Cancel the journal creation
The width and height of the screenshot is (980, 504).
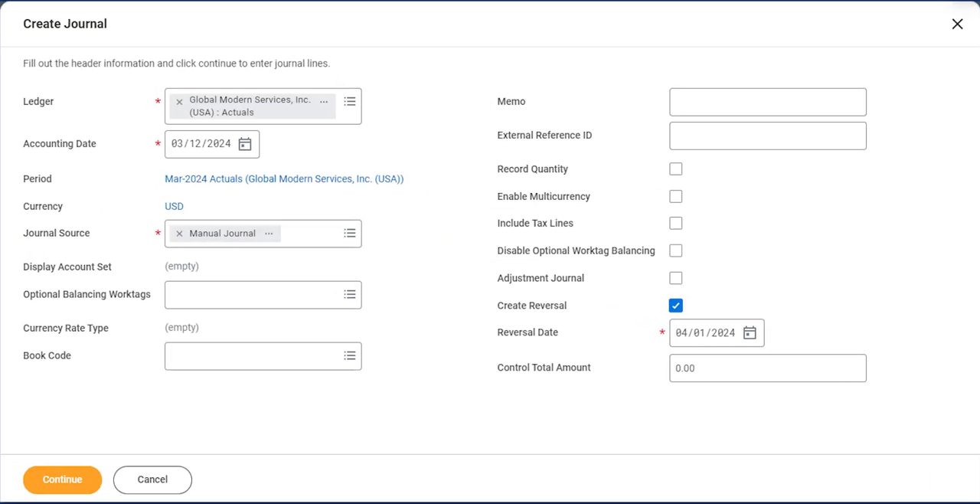(152, 479)
